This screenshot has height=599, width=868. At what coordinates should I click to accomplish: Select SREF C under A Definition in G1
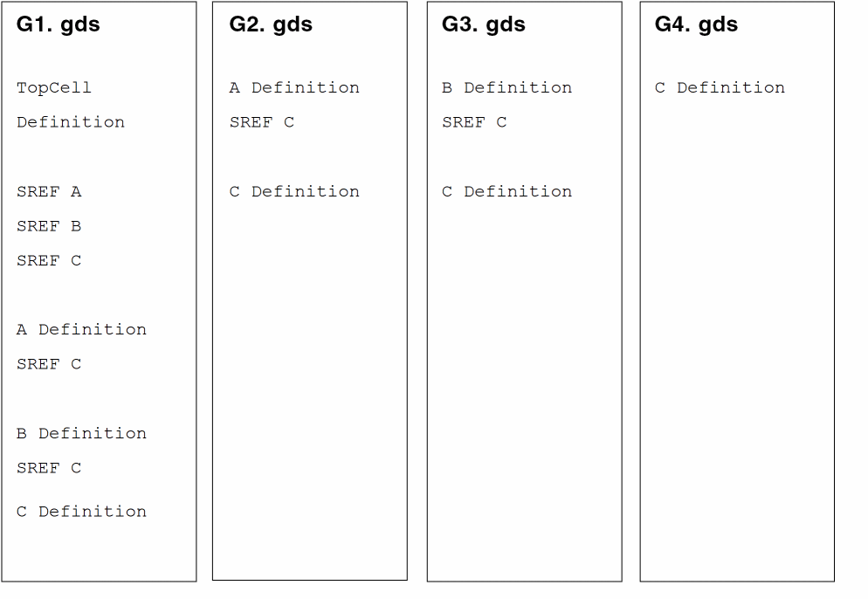point(49,364)
